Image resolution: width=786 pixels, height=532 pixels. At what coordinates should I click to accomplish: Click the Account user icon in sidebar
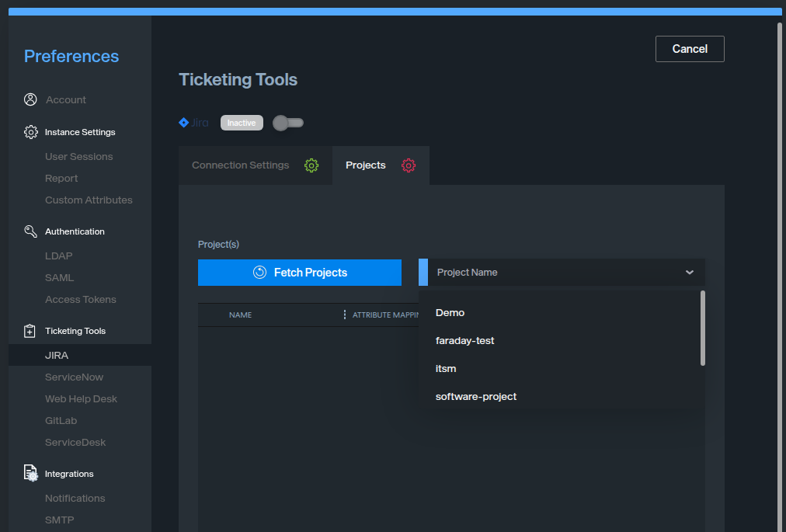coord(30,99)
